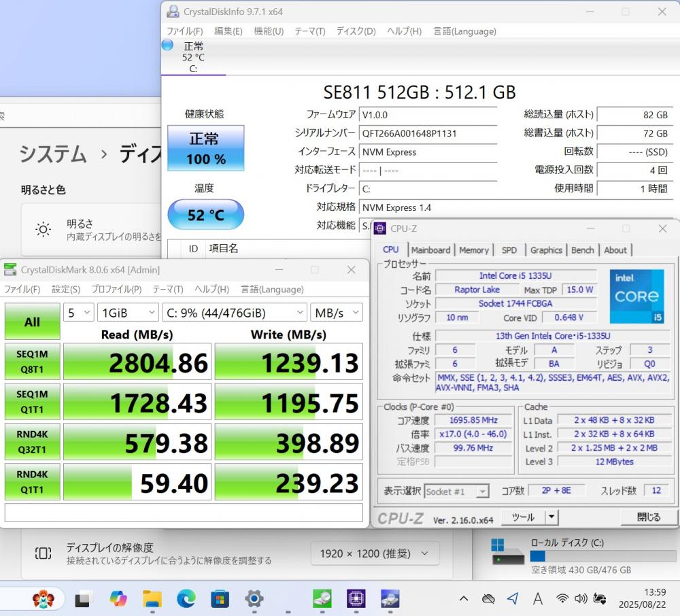Click the 閉じる button in CPU-Z
The width and height of the screenshot is (680, 616).
click(x=648, y=517)
